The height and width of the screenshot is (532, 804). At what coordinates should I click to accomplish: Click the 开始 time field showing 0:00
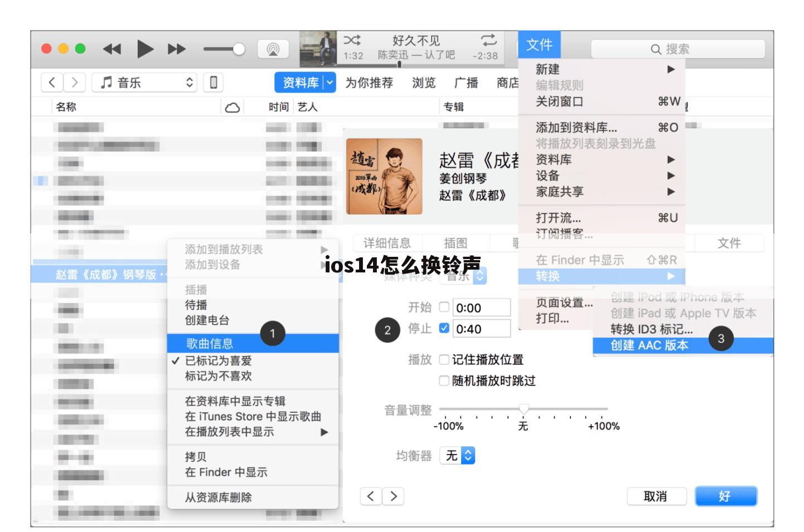(482, 308)
